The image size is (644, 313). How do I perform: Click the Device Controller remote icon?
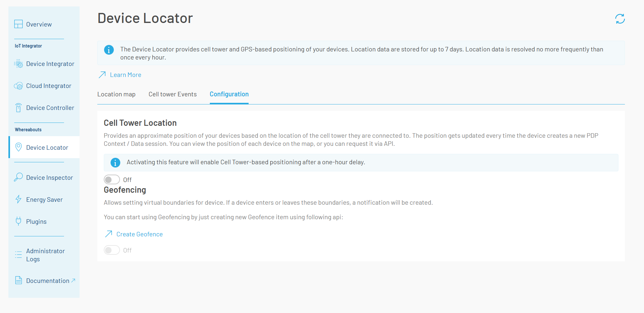tap(18, 108)
